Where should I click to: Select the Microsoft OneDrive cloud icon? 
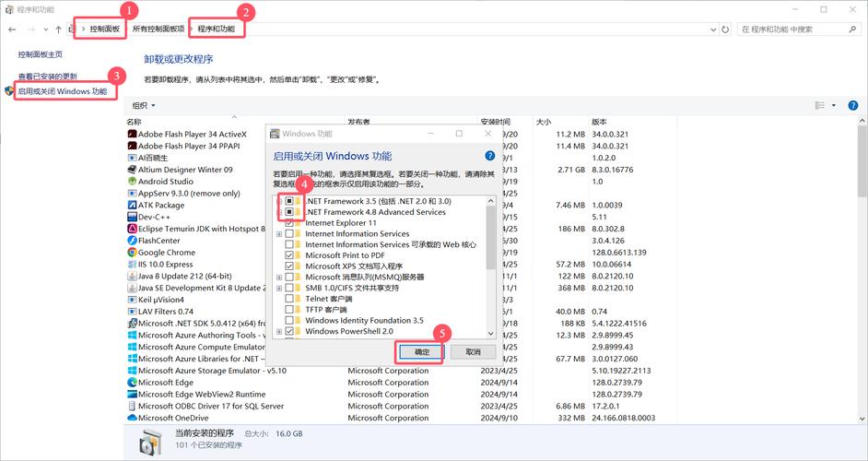tap(132, 418)
